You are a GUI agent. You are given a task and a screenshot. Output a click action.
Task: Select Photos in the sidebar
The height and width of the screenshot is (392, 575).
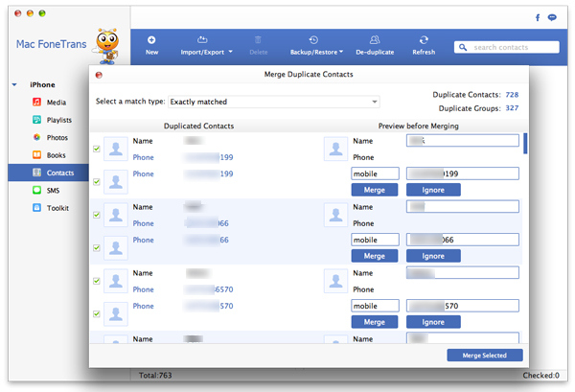[50, 137]
